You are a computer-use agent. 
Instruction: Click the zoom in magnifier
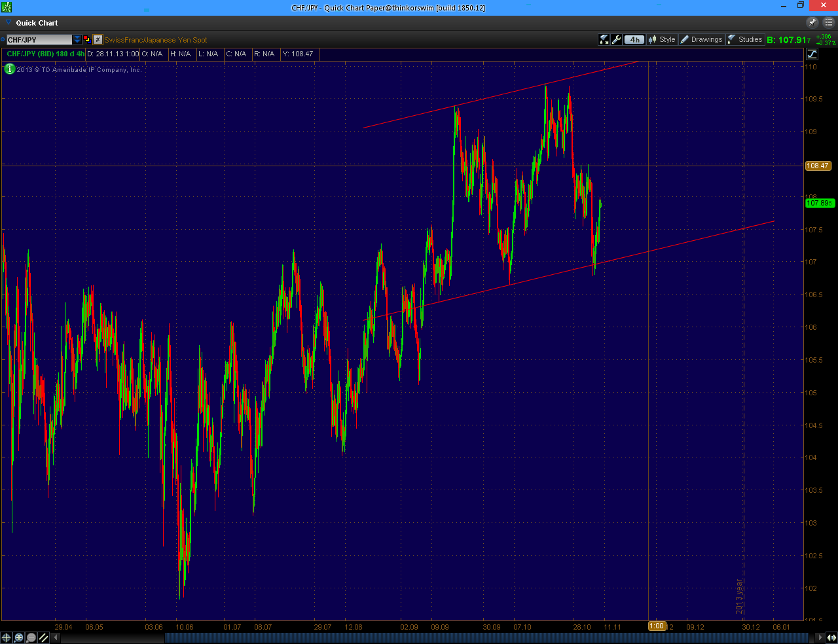click(19, 637)
